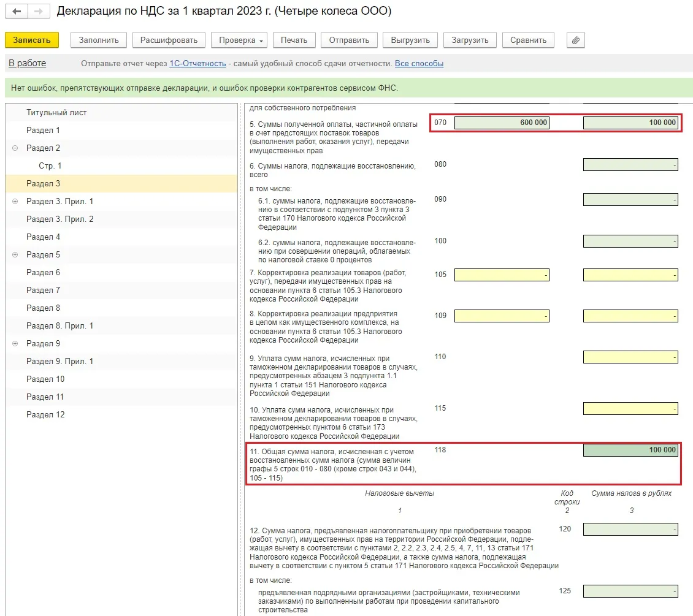Open Раздел 8 in the section list
Viewport: 693px width, 616px height.
(x=43, y=308)
